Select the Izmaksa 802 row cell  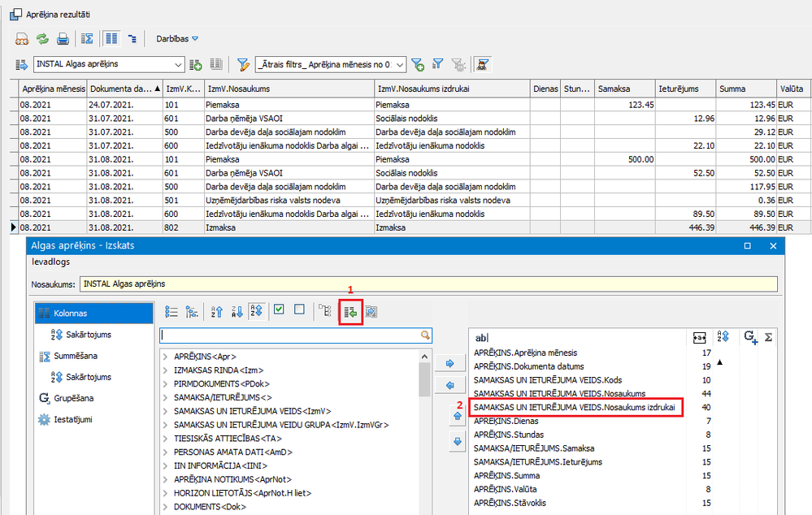289,227
